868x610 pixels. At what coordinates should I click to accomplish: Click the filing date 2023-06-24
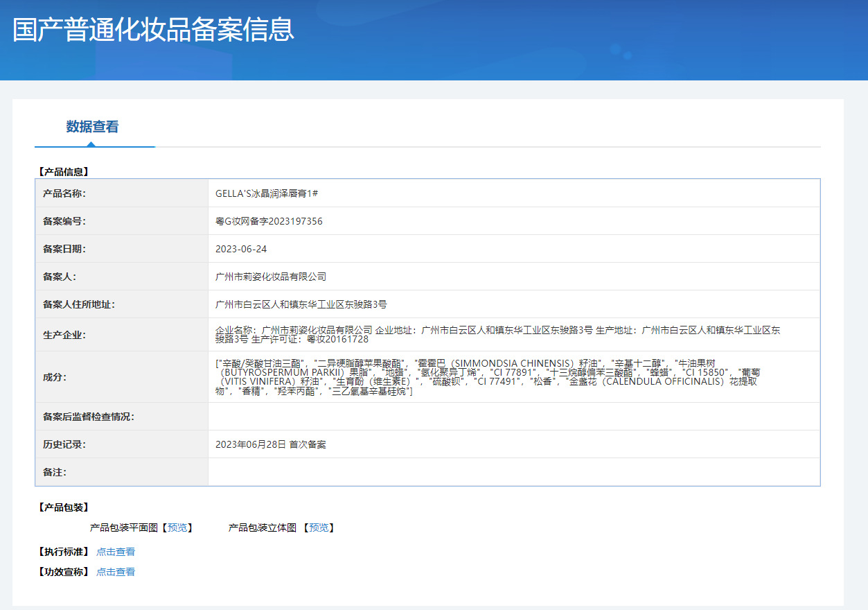coord(241,249)
